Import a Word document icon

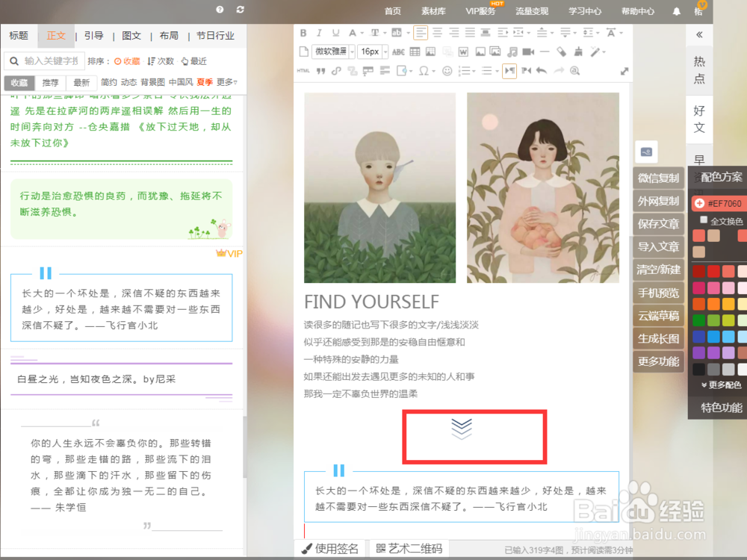coord(463,52)
